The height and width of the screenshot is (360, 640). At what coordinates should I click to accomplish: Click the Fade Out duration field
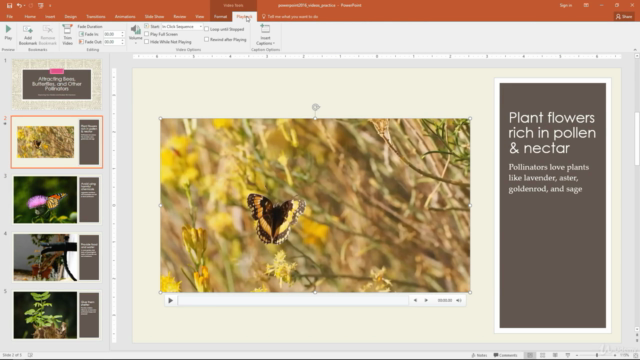coord(111,42)
